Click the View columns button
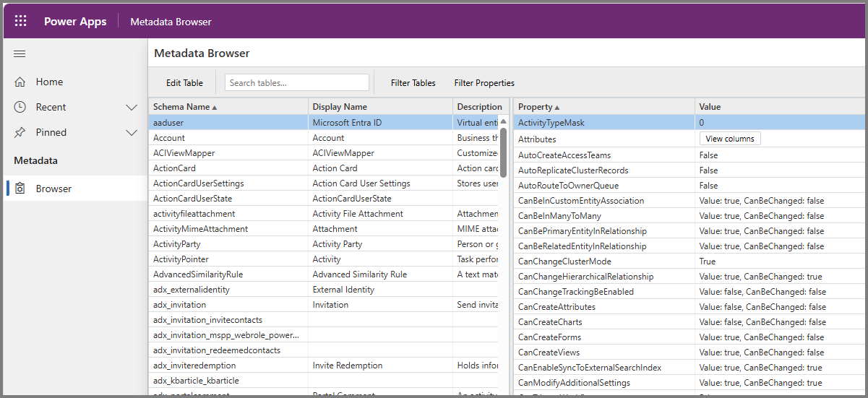868x398 pixels. coord(730,139)
